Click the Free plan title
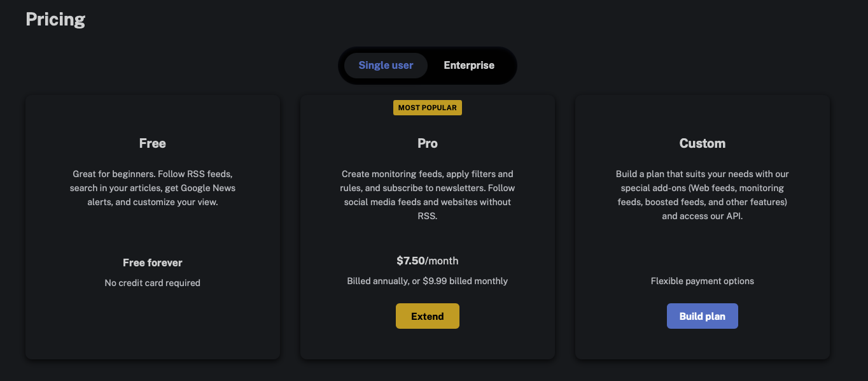The width and height of the screenshot is (868, 381). point(153,143)
